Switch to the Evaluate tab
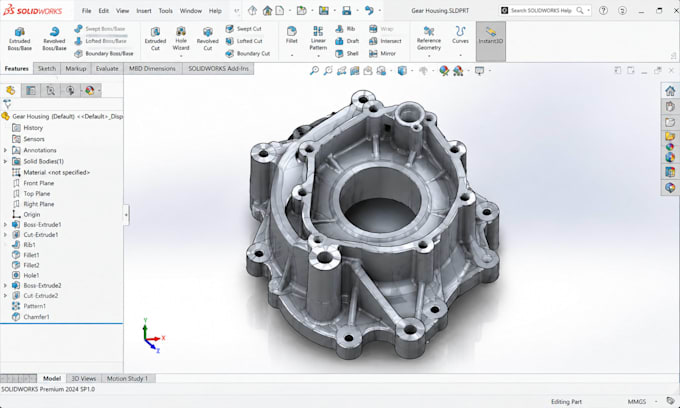The image size is (680, 408). pos(107,69)
